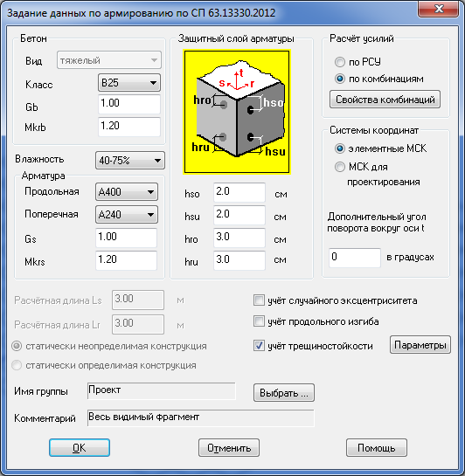Open the concrete class B25 dropdown
The height and width of the screenshot is (476, 465).
pyautogui.click(x=129, y=83)
